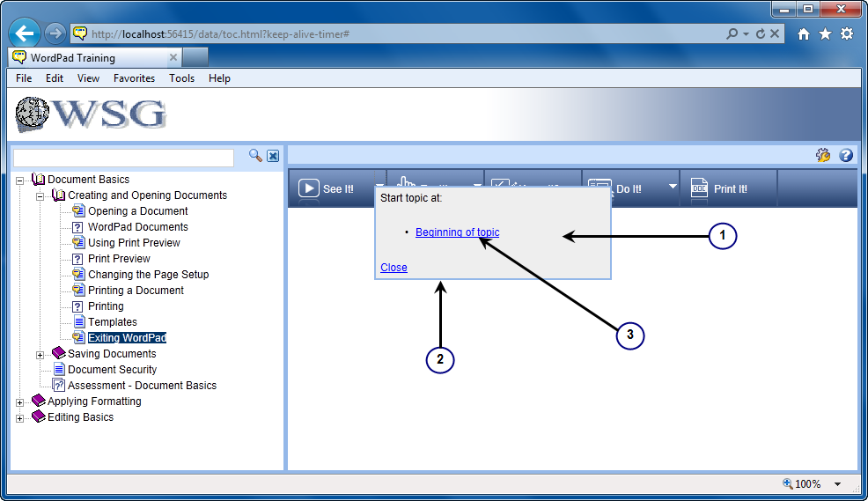
Task: Click the WSG logo banner
Action: 91,114
